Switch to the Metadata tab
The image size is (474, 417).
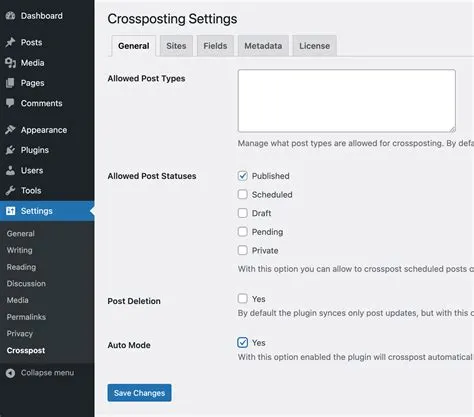pos(263,46)
